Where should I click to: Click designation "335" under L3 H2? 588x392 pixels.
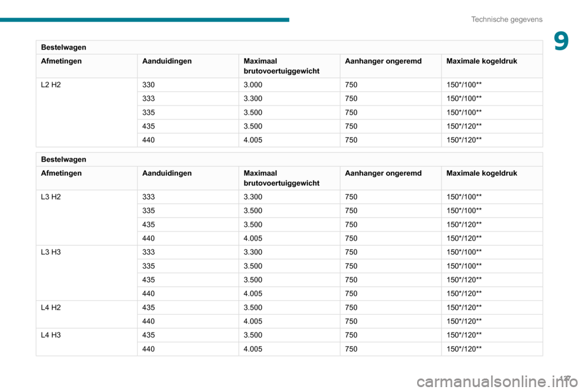pos(148,211)
